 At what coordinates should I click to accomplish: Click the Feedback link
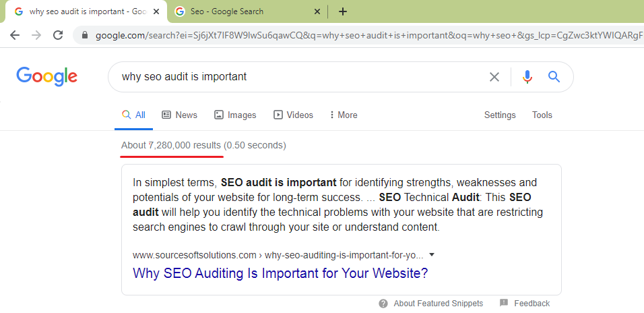pyautogui.click(x=532, y=304)
